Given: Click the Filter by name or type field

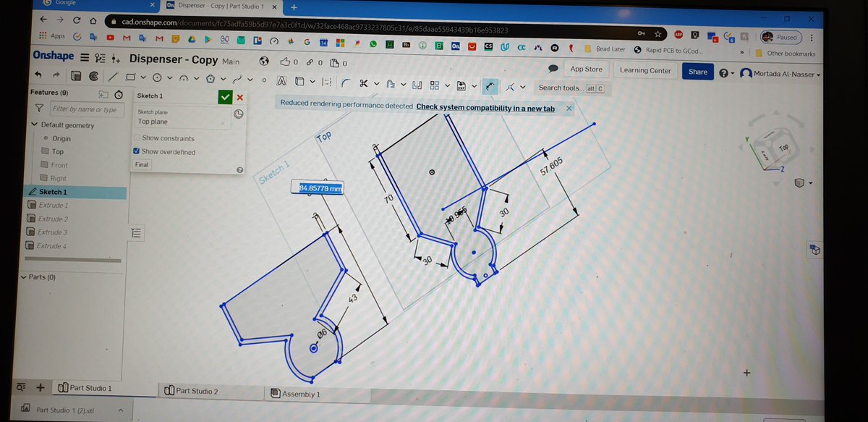Looking at the screenshot, I should [86, 109].
